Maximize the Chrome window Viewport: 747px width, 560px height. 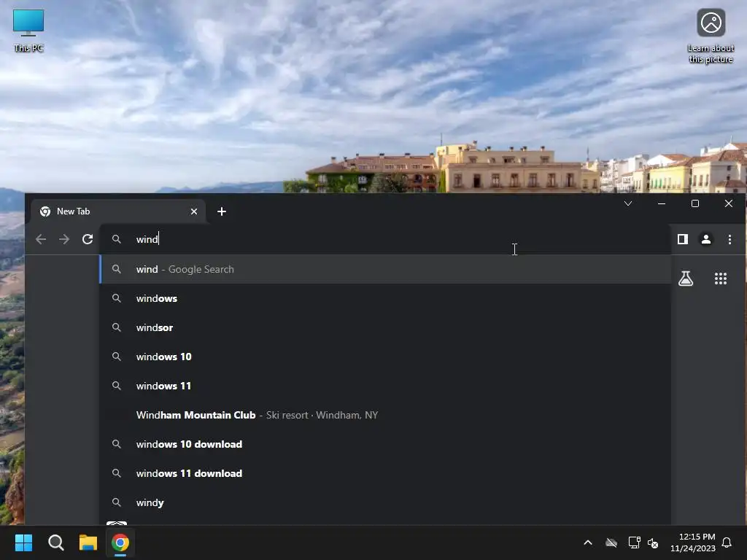coord(695,204)
